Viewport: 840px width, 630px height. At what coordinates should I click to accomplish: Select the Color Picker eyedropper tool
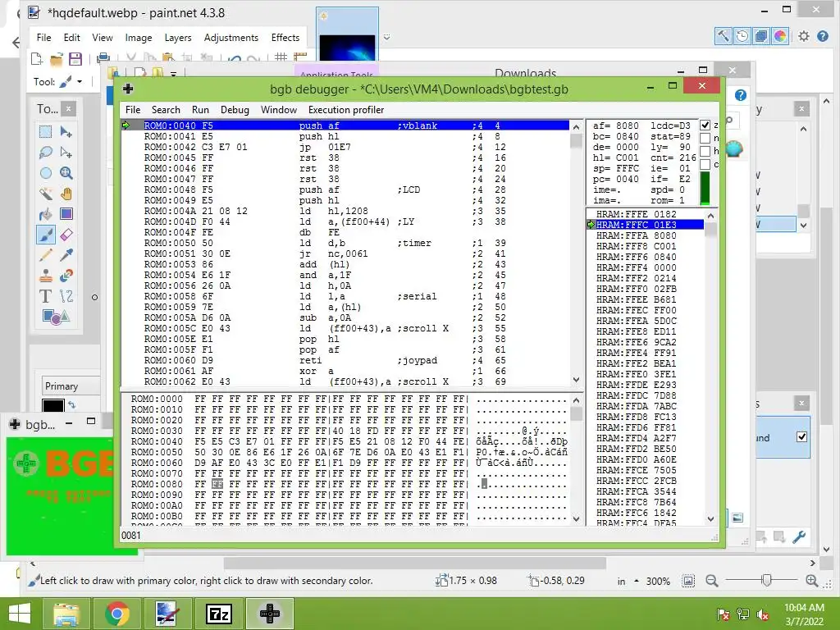(66, 255)
